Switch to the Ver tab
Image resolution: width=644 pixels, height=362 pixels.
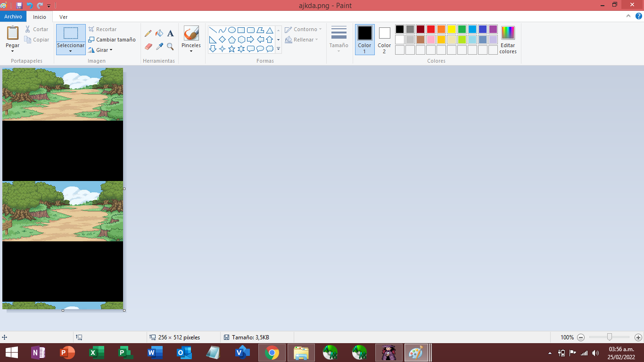tap(63, 17)
